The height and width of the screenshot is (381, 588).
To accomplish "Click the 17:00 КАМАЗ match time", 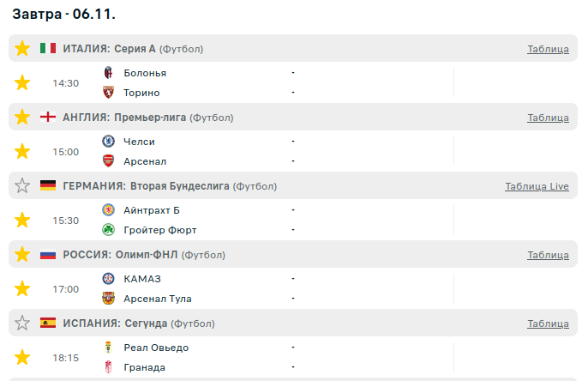I will point(66,289).
